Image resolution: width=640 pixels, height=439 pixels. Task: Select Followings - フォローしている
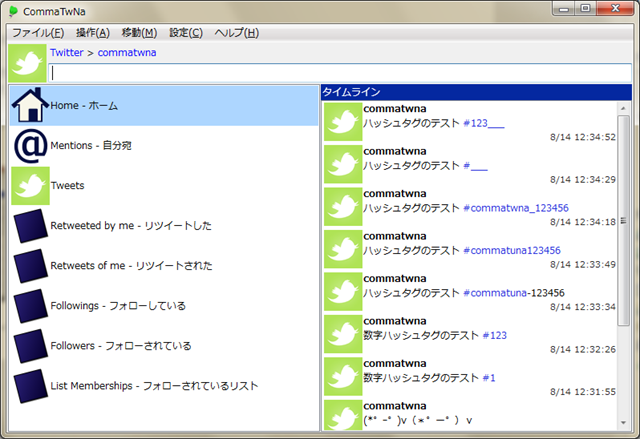(164, 306)
